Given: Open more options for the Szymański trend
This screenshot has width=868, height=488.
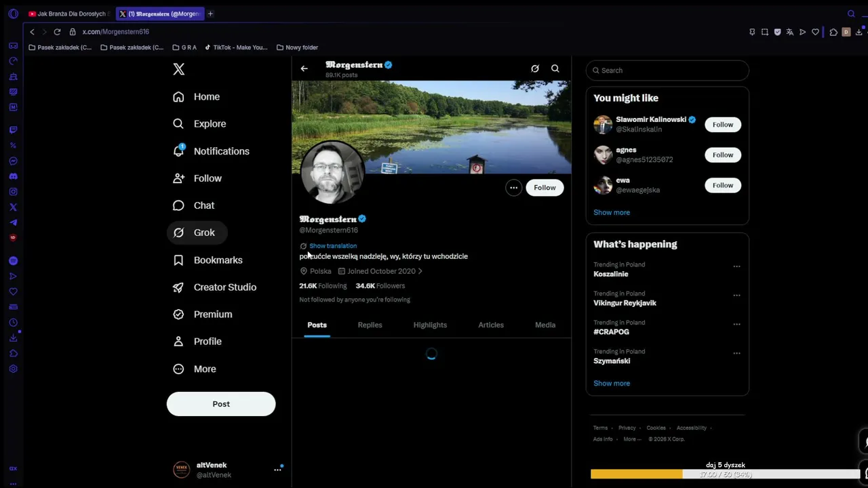Looking at the screenshot, I should [736, 353].
